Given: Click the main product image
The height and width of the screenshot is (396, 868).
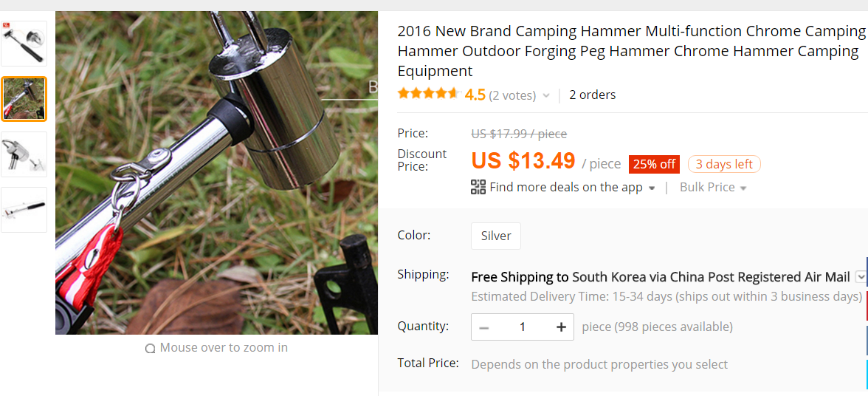Looking at the screenshot, I should (x=216, y=173).
